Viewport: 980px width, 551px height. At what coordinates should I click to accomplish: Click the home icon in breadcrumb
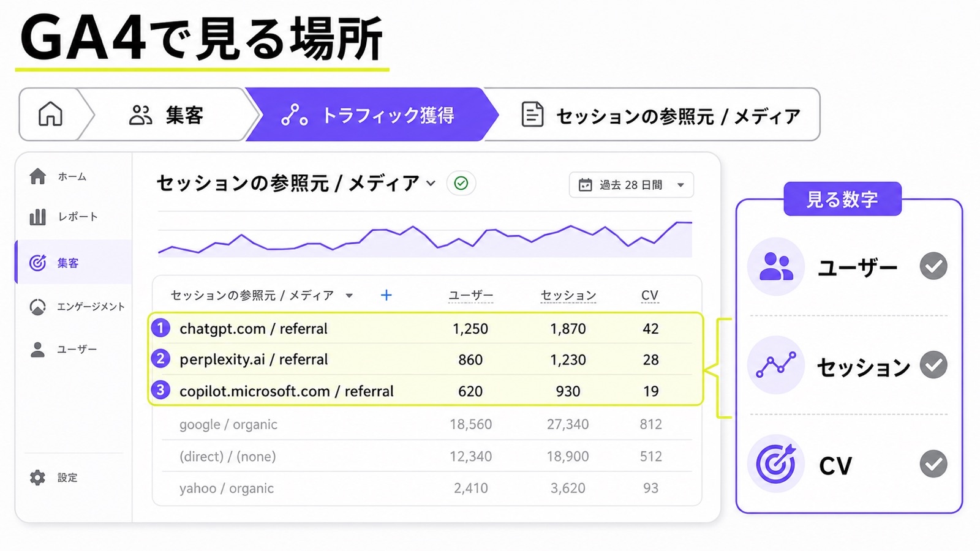[50, 114]
